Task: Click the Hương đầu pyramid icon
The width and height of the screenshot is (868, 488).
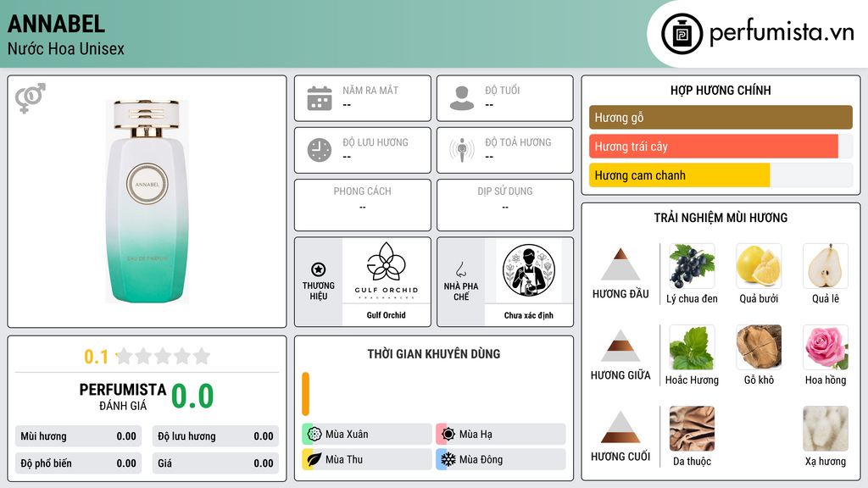Action: [620, 264]
